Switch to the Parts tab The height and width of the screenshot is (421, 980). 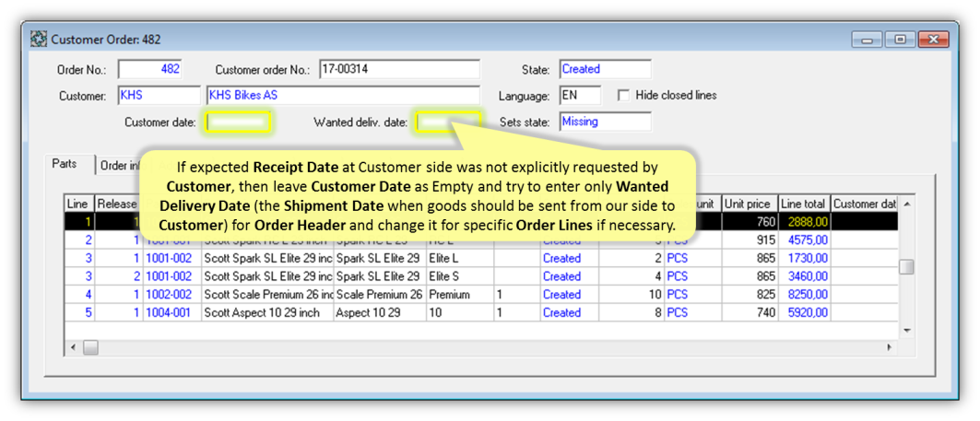pyautogui.click(x=65, y=164)
